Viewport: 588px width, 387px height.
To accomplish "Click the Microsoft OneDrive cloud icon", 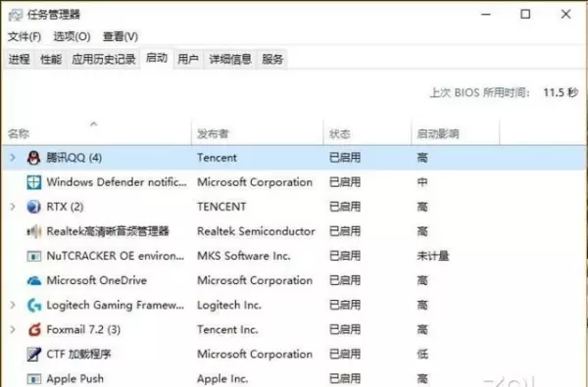I will point(33,280).
